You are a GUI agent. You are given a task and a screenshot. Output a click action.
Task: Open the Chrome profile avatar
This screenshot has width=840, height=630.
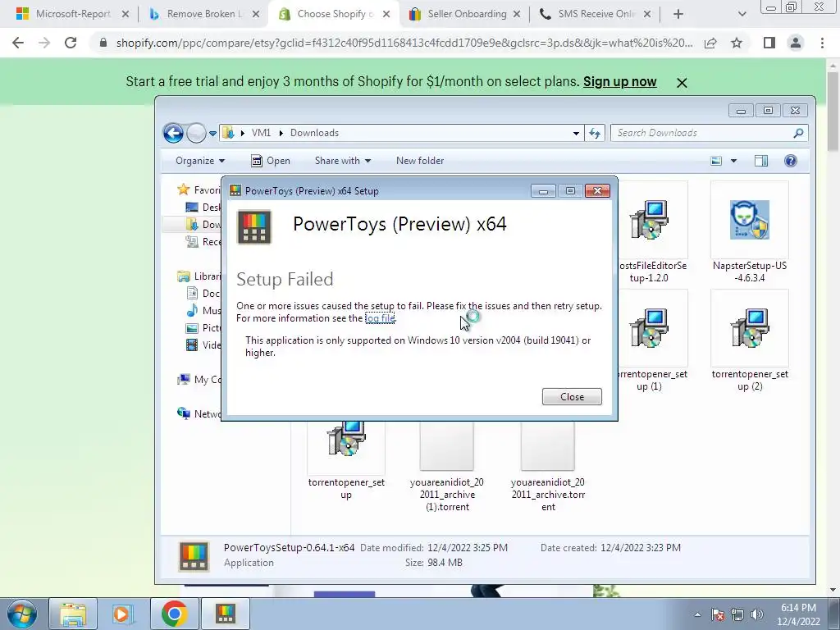tap(796, 43)
